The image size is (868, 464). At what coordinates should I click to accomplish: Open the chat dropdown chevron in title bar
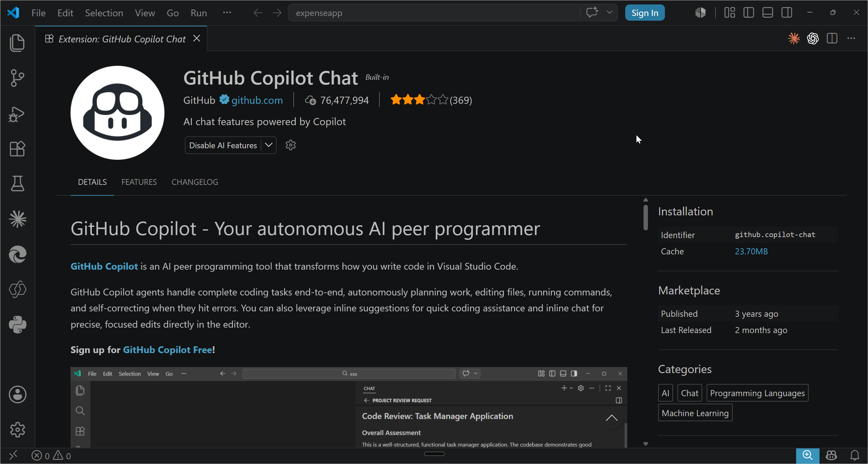click(x=609, y=13)
